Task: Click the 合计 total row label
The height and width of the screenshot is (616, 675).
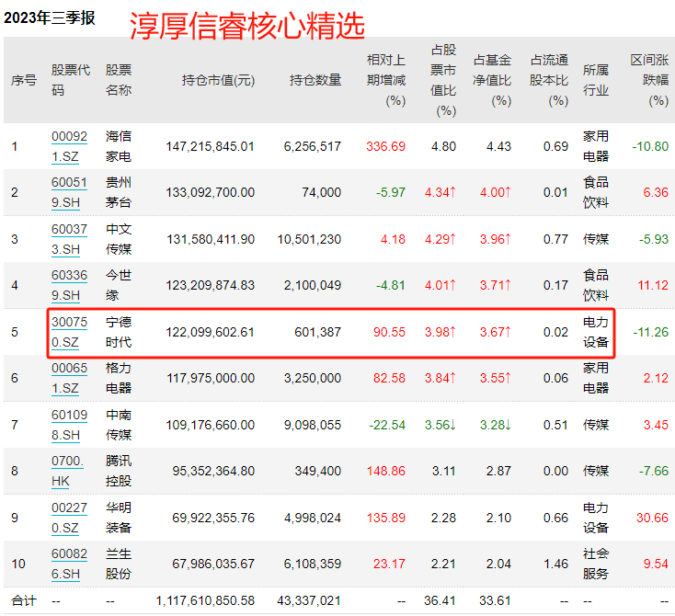Action: (x=24, y=600)
